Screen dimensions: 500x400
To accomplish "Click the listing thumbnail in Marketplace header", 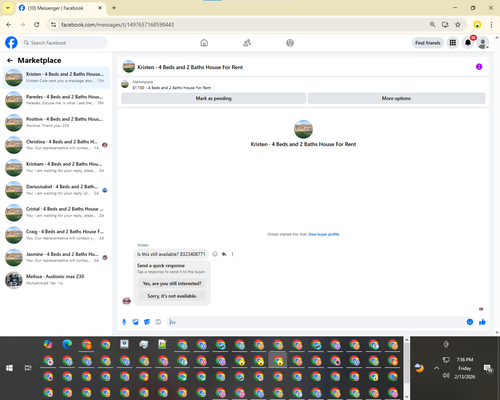I will point(125,85).
